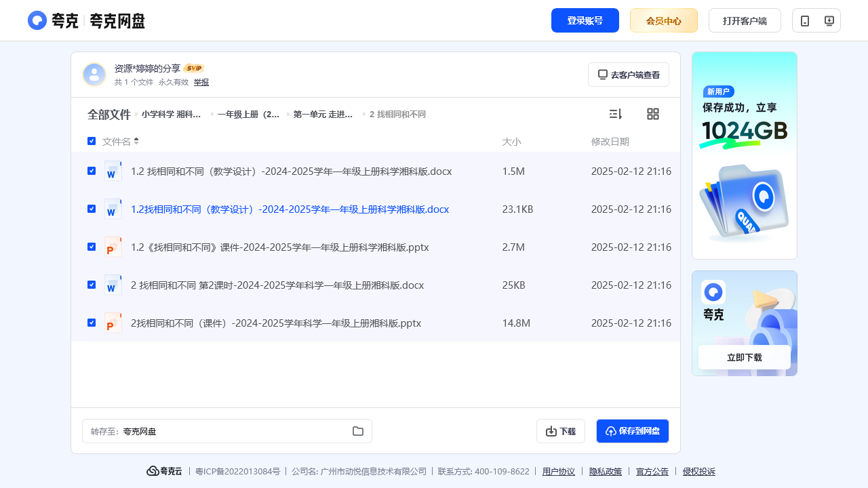Click the 登录账号 button

(x=585, y=20)
